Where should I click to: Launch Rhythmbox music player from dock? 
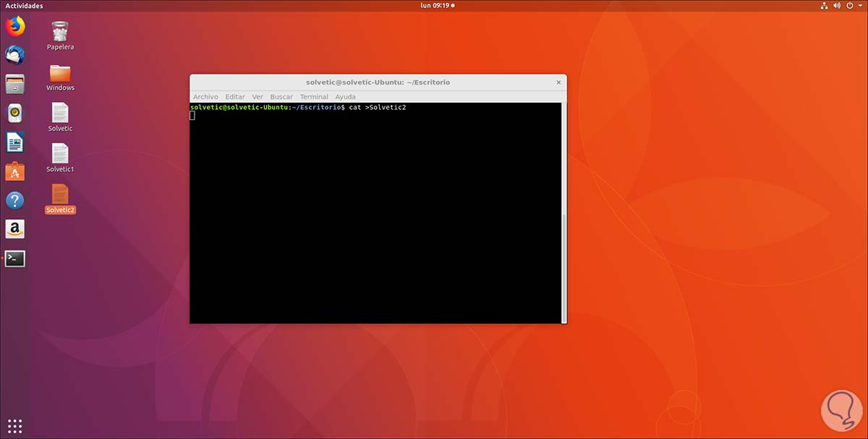pos(14,113)
